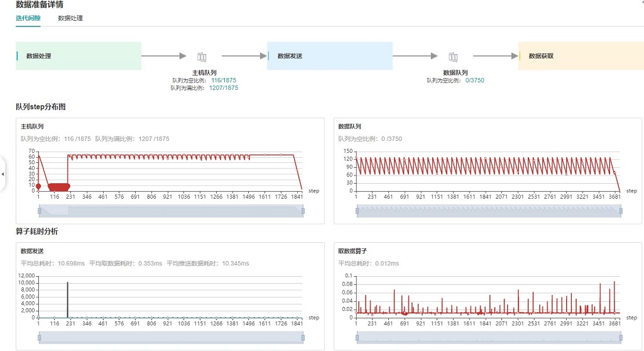
Task: Click the 数据队列 queue icon
Action: point(453,57)
